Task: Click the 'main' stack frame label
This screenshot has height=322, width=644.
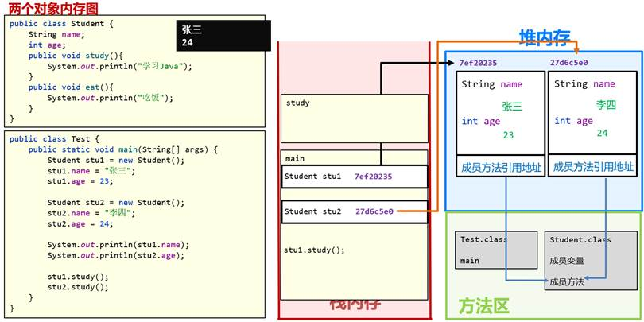Action: 294,158
